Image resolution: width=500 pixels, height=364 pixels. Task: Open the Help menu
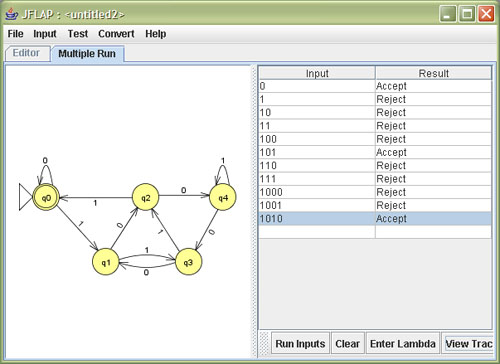click(156, 34)
